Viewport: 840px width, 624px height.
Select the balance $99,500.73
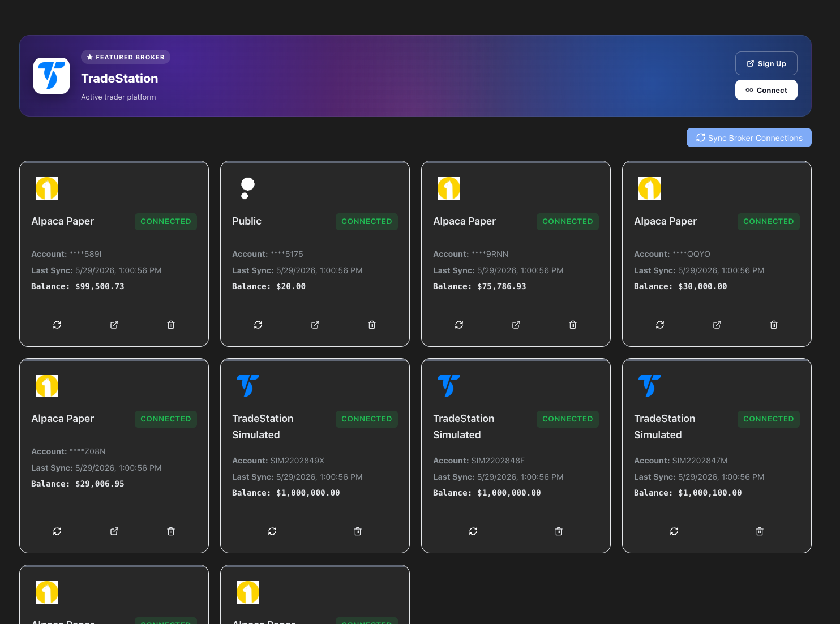click(100, 286)
